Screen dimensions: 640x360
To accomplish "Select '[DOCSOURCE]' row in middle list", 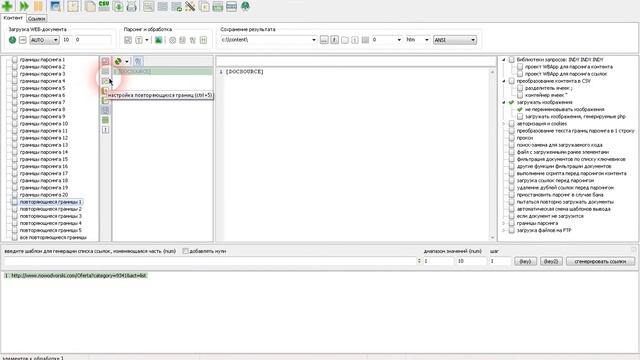I will coord(162,71).
